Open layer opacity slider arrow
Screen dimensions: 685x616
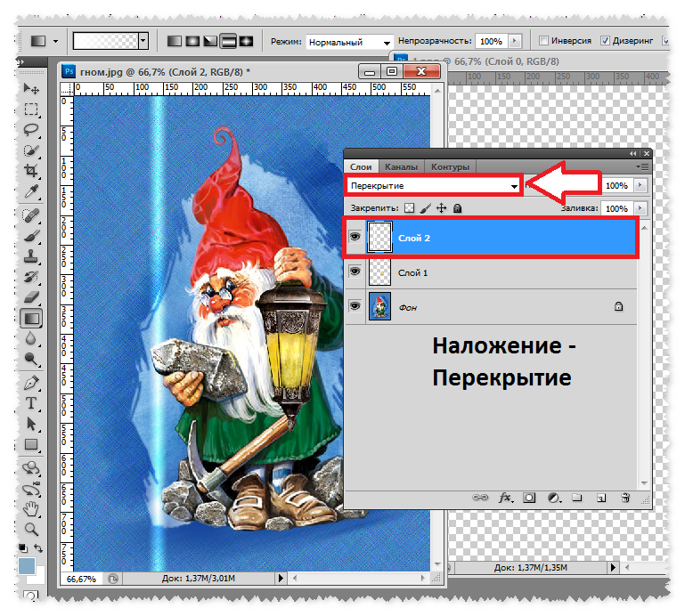(x=640, y=185)
